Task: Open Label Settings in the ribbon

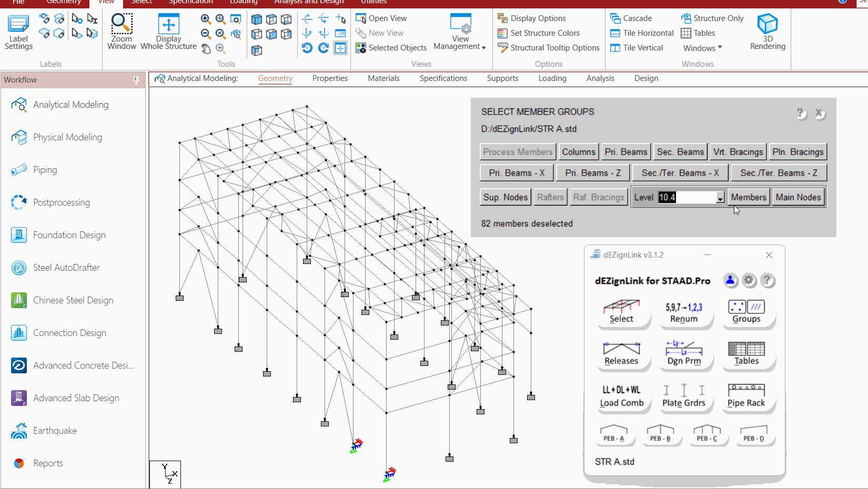Action: 18,32
